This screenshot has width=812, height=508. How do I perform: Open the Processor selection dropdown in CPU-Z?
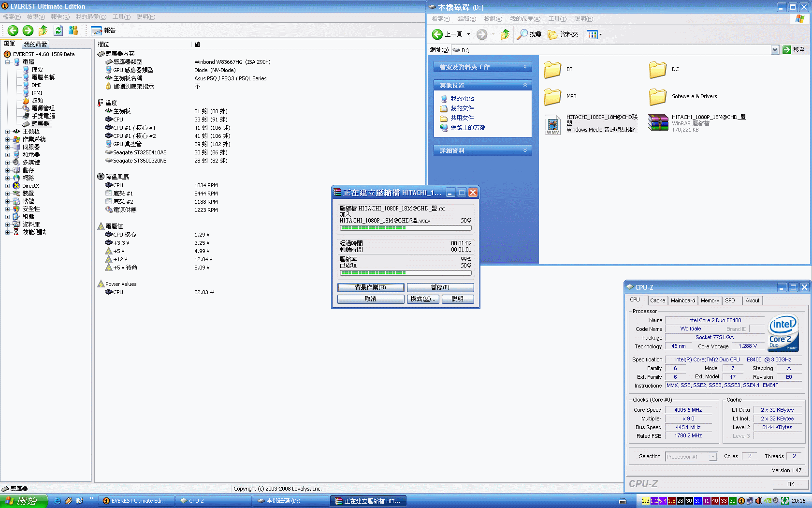(x=712, y=457)
